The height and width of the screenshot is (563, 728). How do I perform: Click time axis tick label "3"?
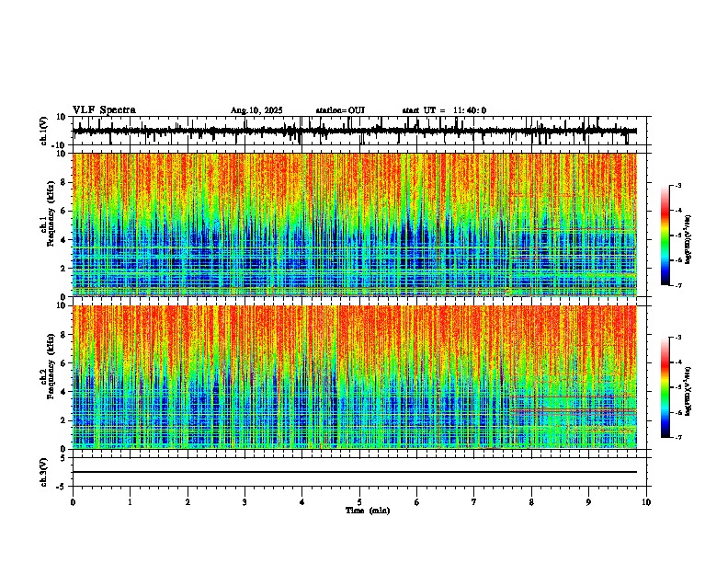pos(245,502)
